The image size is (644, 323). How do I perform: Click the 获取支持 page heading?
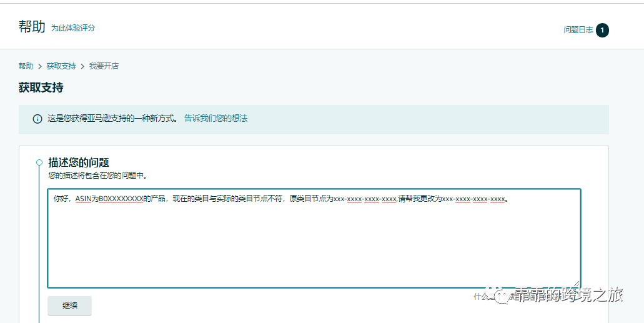(x=41, y=87)
